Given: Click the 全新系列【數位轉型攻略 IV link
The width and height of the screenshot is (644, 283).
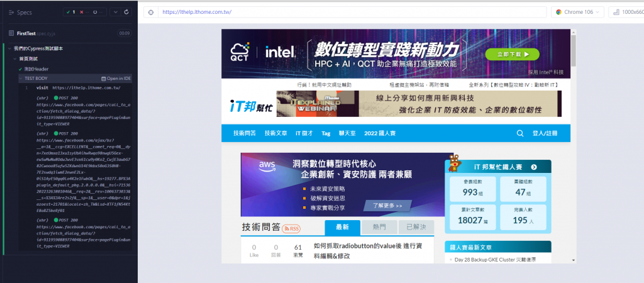Looking at the screenshot, I should (x=513, y=85).
